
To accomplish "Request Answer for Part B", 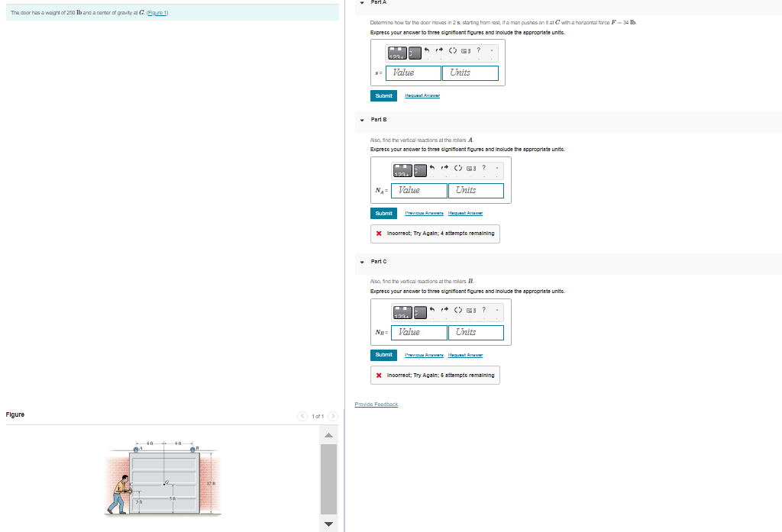I will pyautogui.click(x=465, y=214).
